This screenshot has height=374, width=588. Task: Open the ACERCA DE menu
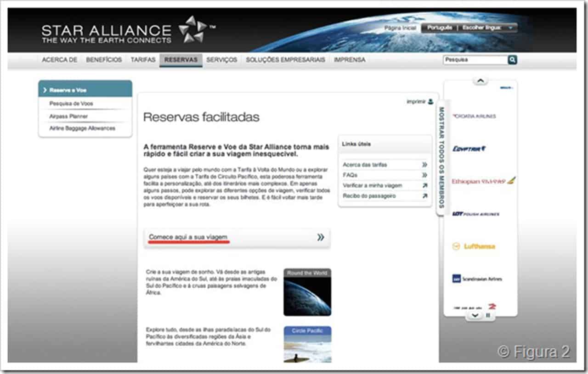point(60,60)
